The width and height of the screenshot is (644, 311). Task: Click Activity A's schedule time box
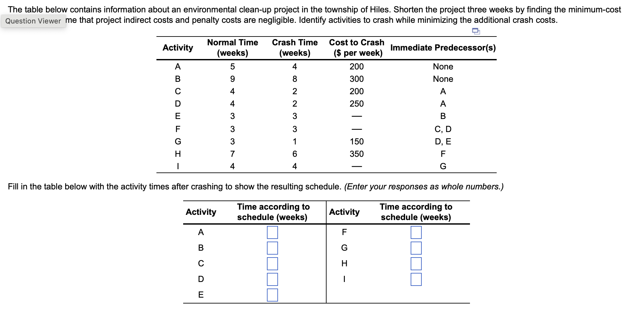point(272,232)
